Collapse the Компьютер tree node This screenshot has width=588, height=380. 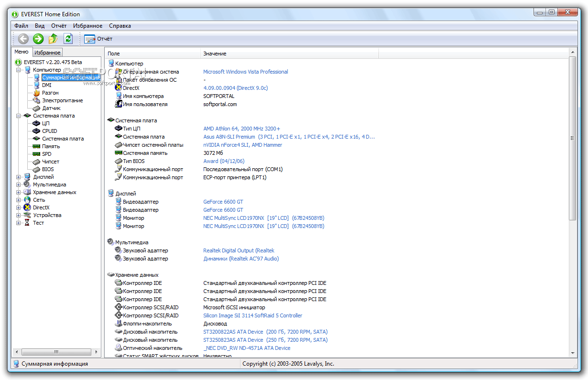(x=19, y=70)
